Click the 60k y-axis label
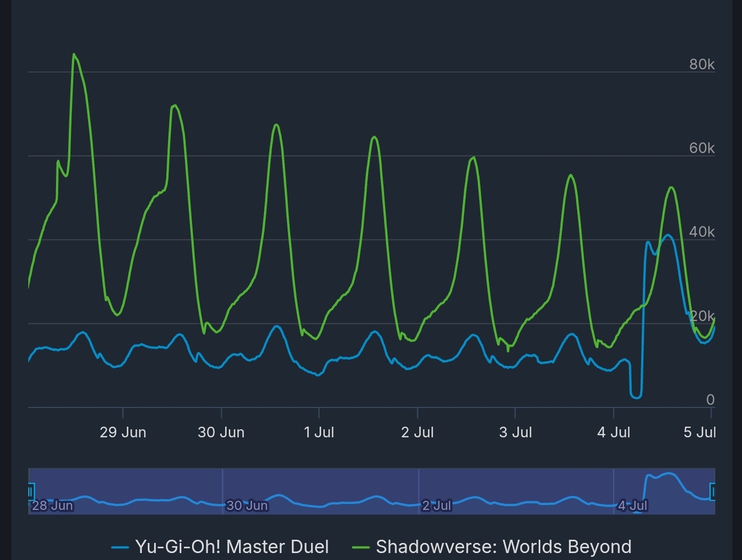The image size is (742, 560). pos(701,148)
